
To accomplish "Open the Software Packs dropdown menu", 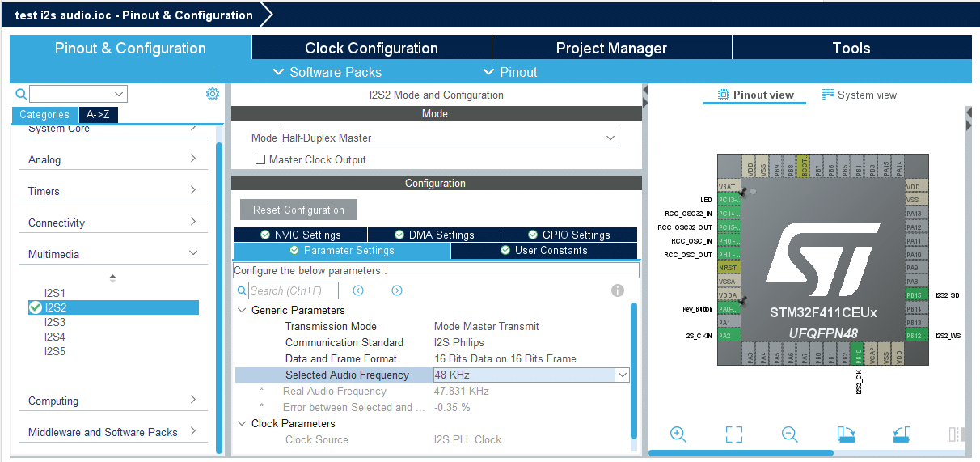I will (x=327, y=72).
